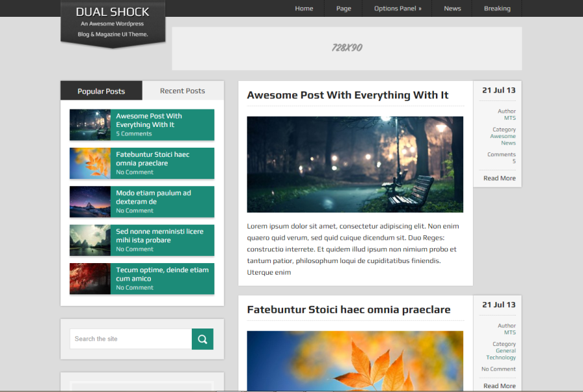
Task: Click the Search the site field
Action: [131, 339]
